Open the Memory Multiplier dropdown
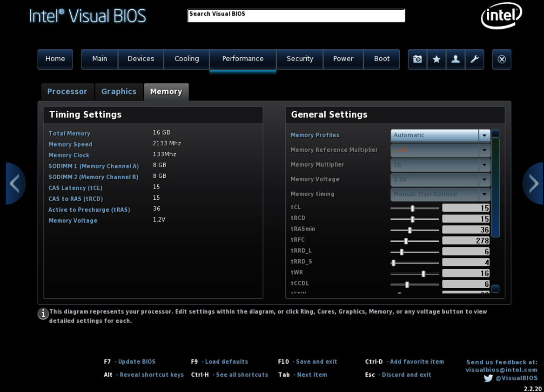Screen dimensions: 544x392 click(440, 165)
